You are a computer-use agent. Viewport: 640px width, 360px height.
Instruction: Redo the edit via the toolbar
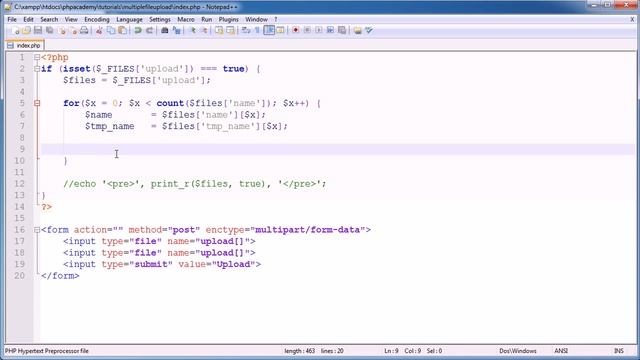[x=149, y=30]
